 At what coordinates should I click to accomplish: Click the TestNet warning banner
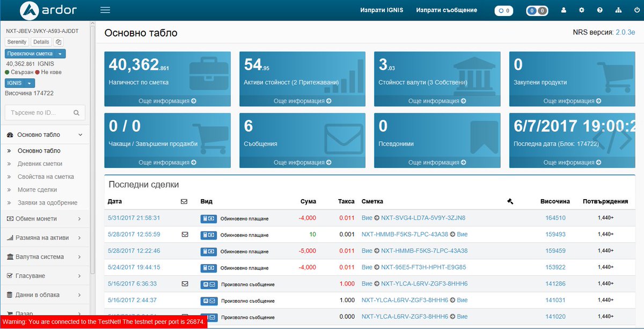pos(104,321)
